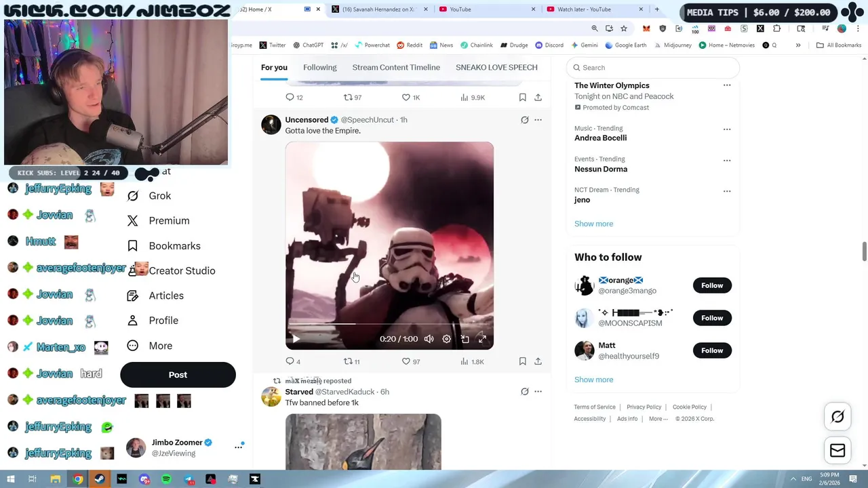
Task: Open Uncensored profile avatar
Action: (x=271, y=125)
